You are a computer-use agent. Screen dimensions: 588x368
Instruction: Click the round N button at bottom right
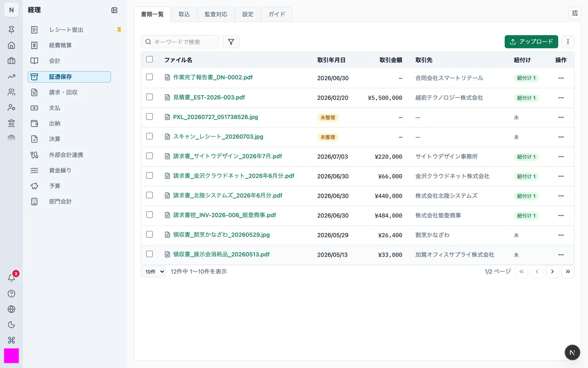pyautogui.click(x=572, y=353)
